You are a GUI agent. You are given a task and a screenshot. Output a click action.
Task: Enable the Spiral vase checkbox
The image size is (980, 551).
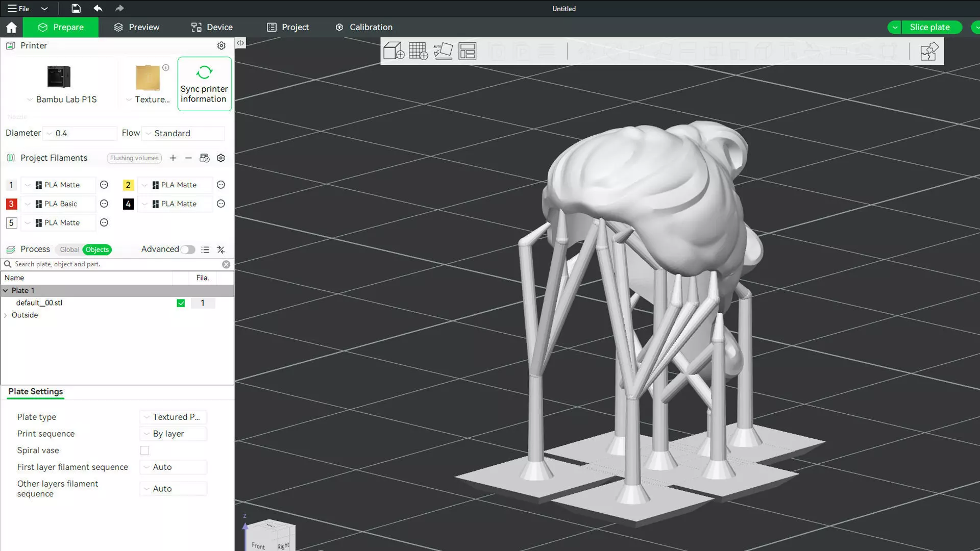(x=145, y=450)
